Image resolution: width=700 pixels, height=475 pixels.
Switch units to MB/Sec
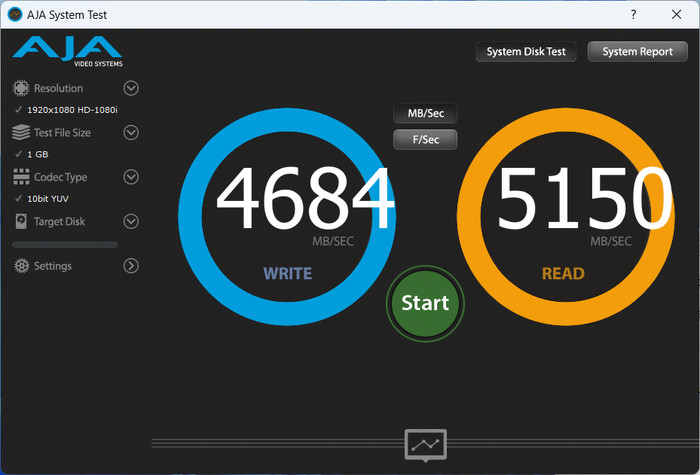tap(425, 113)
